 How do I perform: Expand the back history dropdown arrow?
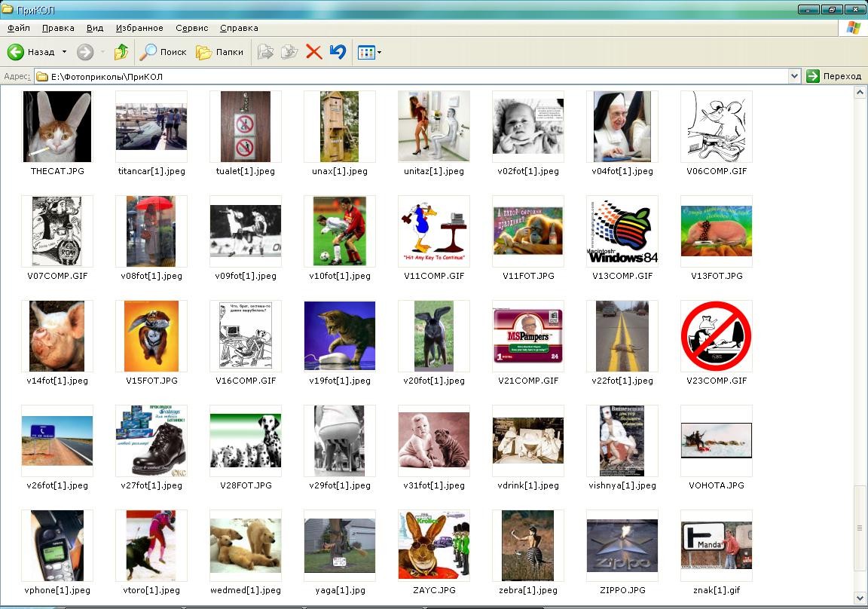pos(64,52)
